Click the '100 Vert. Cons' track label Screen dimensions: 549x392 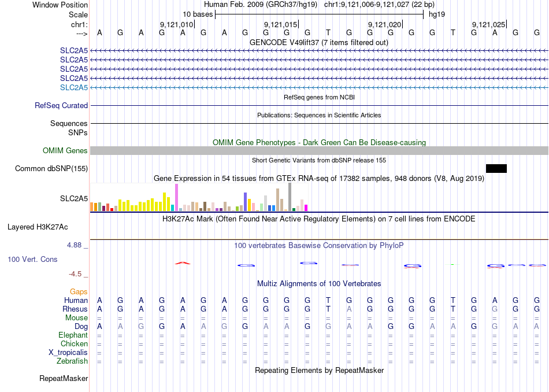tap(32, 259)
